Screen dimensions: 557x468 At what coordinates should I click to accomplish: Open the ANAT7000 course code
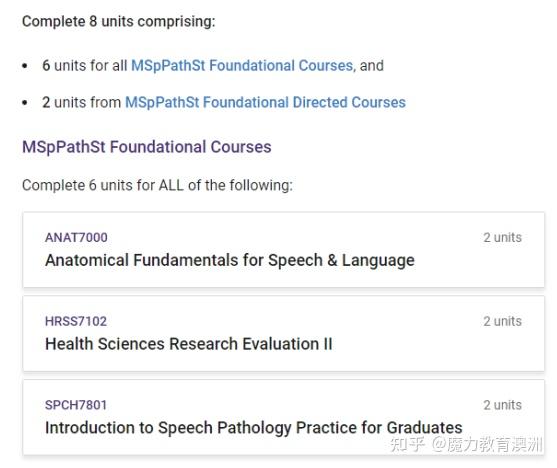pos(76,237)
